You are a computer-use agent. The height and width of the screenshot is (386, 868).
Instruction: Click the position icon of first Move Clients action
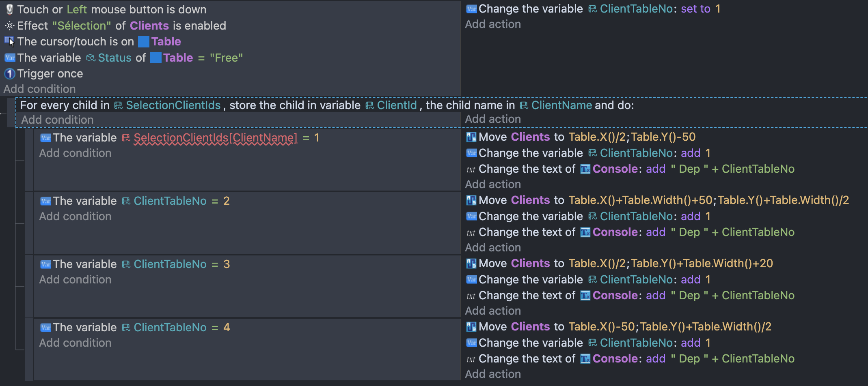471,137
